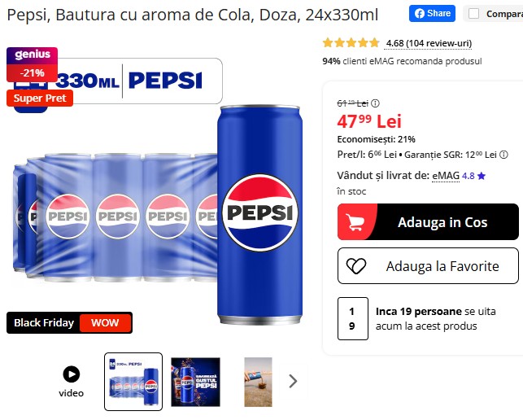Show next thumbnails with right chevron
This screenshot has height=420, width=523.
tap(293, 381)
